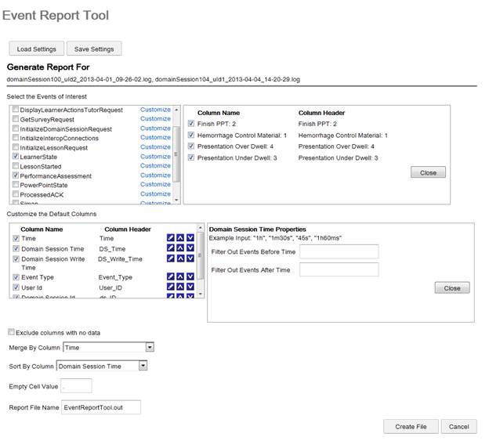Close Domain Session Time Properties panel
The image size is (489, 448).
click(452, 287)
